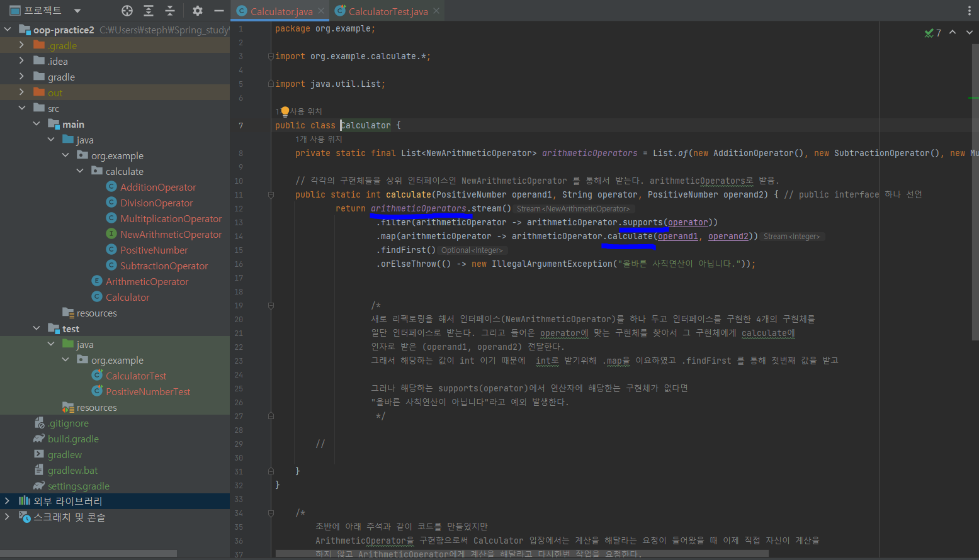The height and width of the screenshot is (560, 979).
Task: Collapse the src folder
Action: 22,108
